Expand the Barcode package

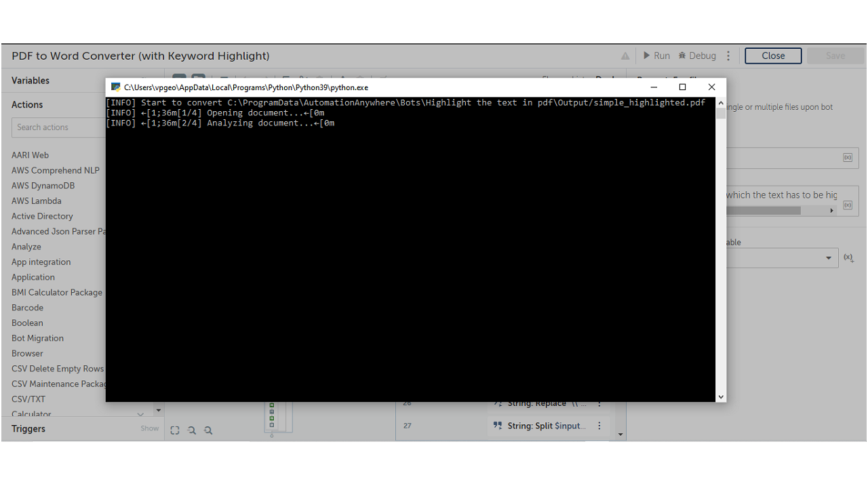[x=27, y=308]
